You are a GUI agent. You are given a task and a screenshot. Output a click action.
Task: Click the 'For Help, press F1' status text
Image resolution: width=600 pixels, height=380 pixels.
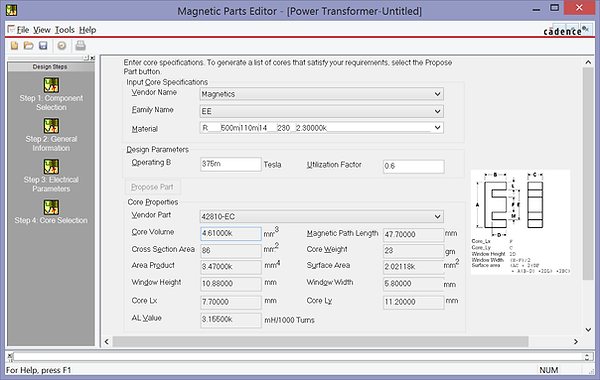pyautogui.click(x=39, y=370)
